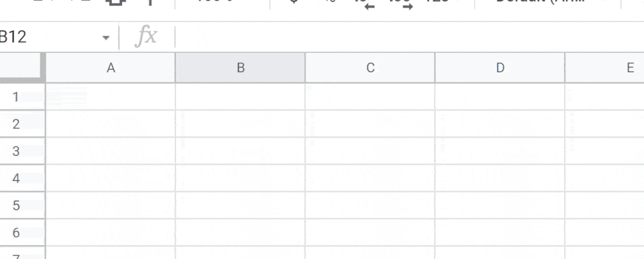This screenshot has height=259, width=644.
Task: Click the print icon in toolbar
Action: (116, 3)
